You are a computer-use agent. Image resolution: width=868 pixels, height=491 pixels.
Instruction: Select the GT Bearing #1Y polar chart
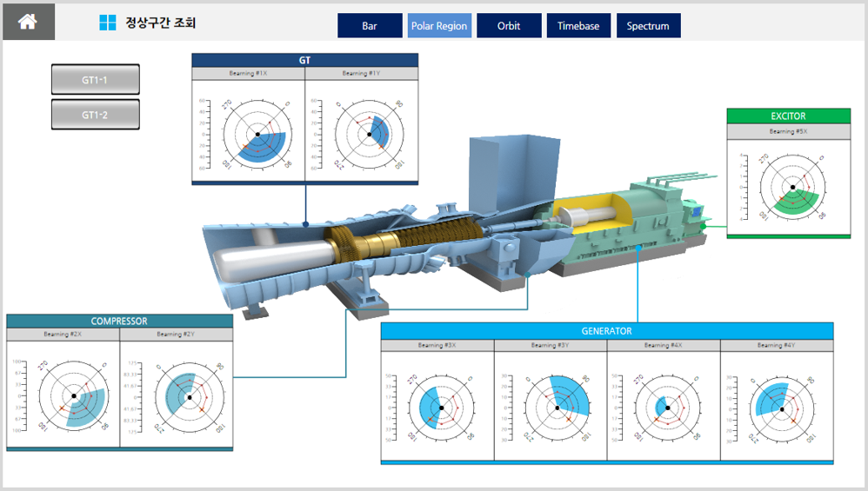coord(370,134)
